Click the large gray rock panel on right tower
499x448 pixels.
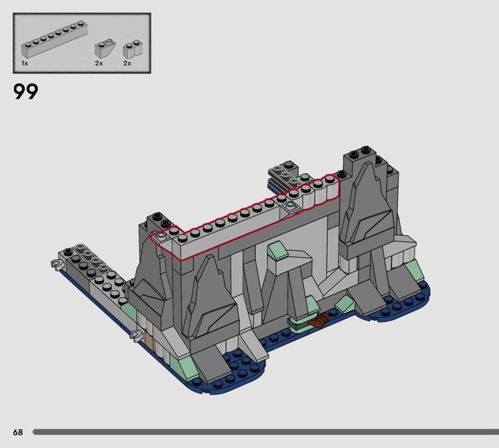click(367, 206)
